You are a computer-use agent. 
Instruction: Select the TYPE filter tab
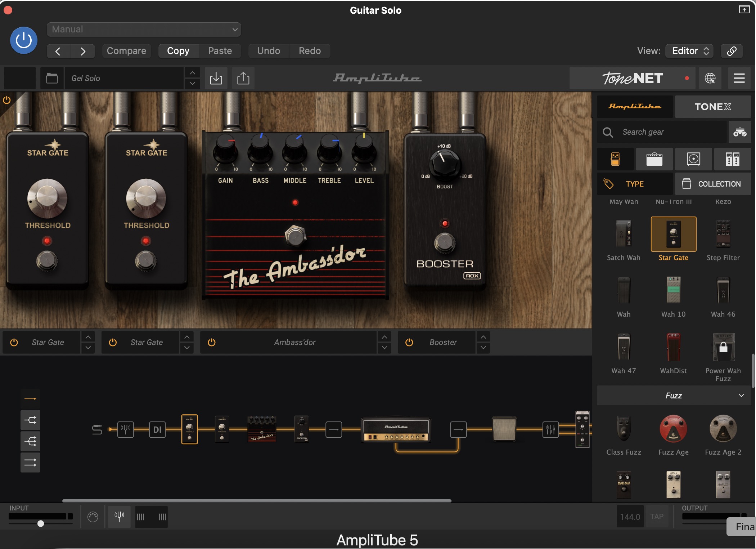(x=635, y=184)
